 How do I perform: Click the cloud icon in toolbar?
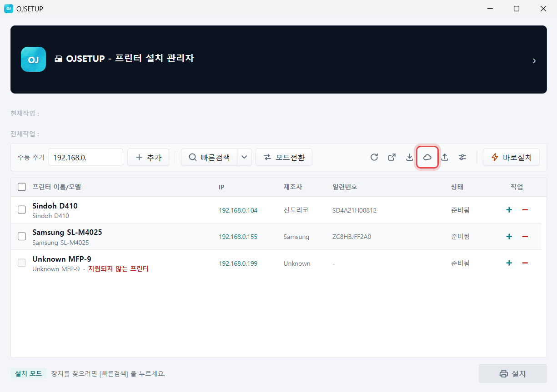[x=427, y=157]
